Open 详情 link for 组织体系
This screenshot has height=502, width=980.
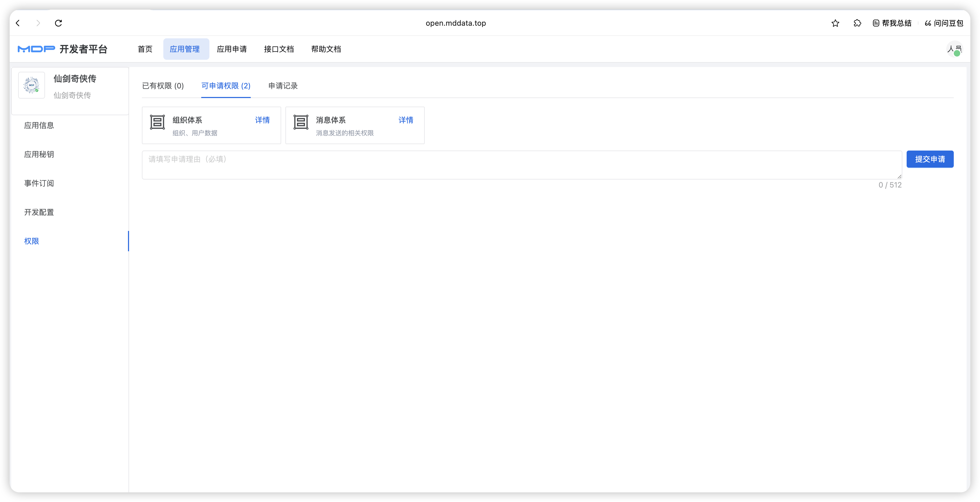[x=262, y=120]
